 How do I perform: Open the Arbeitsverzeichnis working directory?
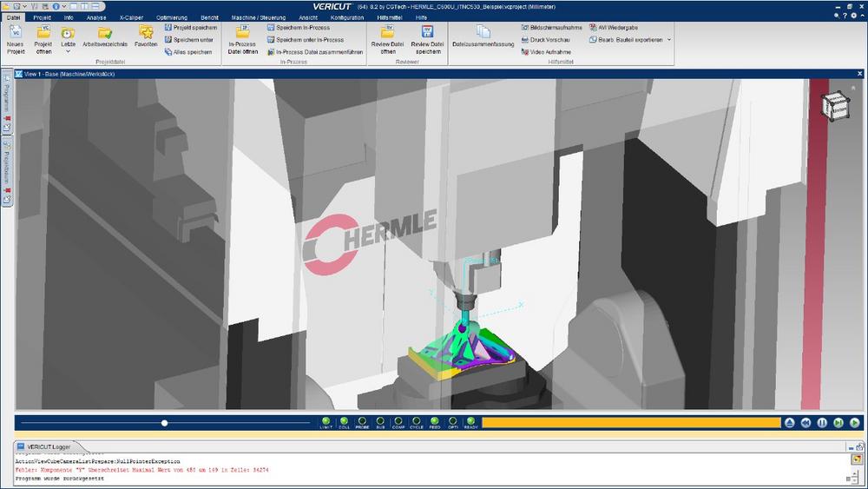[105, 33]
